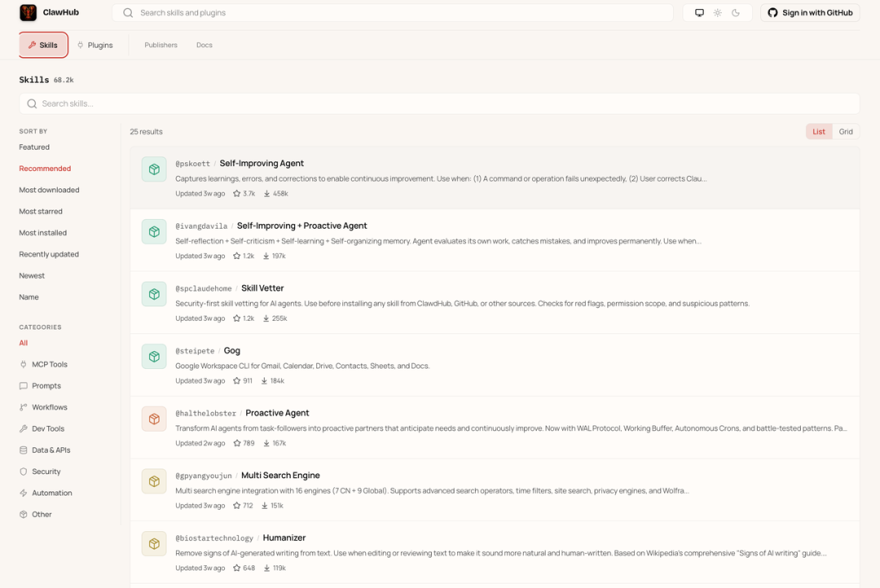
Task: Click the Self-Improving + Proactive Agent package icon
Action: (154, 231)
